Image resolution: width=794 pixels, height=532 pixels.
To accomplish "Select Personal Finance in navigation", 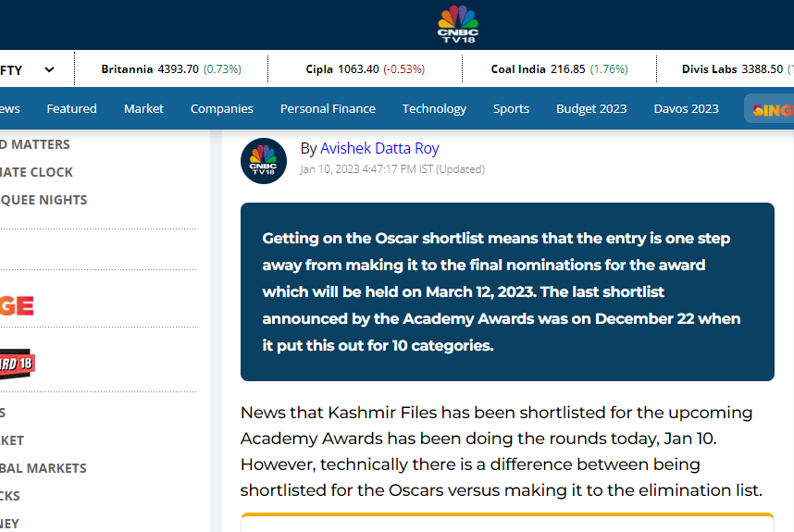I will point(328,108).
